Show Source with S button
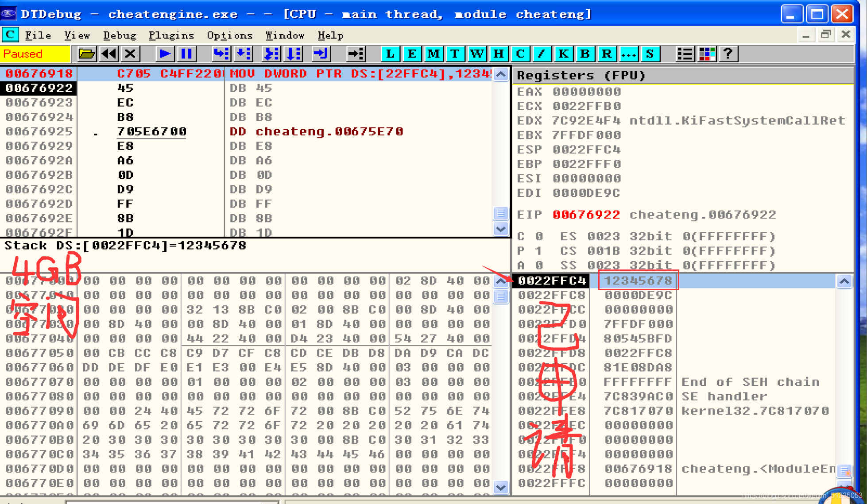The width and height of the screenshot is (867, 504). click(650, 54)
